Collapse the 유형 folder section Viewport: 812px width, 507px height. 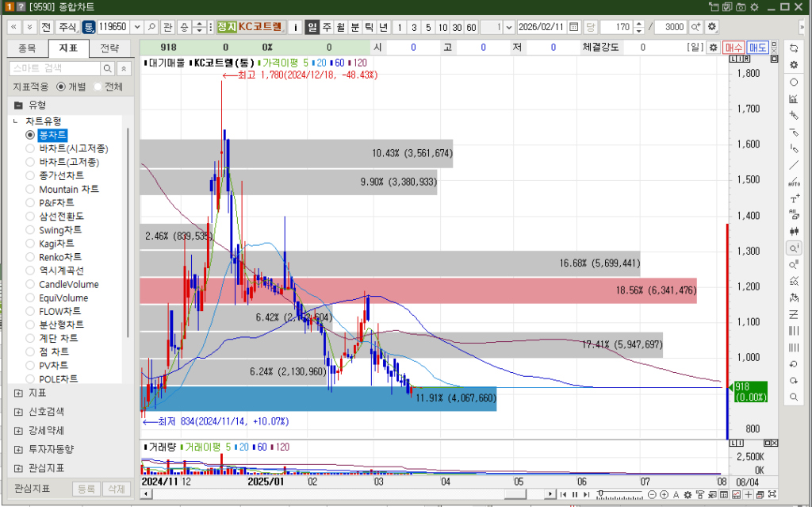tap(18, 106)
